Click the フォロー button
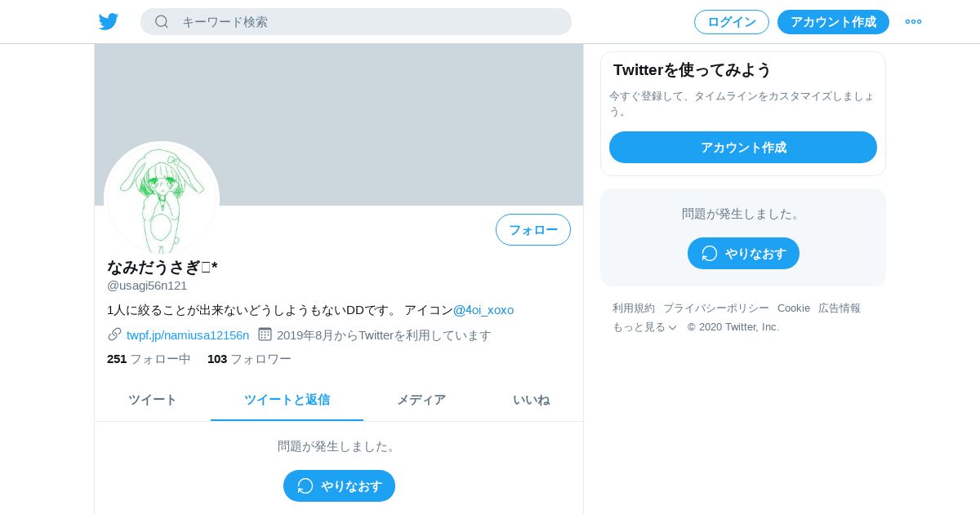Viewport: 980px width, 514px height. pyautogui.click(x=533, y=229)
